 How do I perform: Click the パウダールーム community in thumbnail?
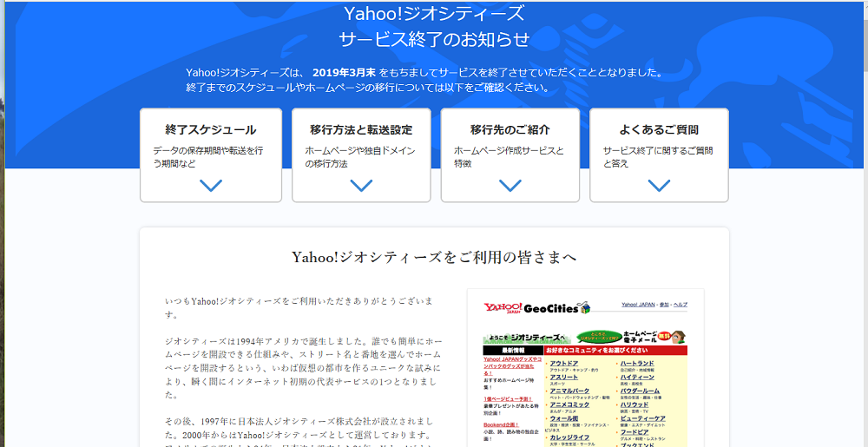tap(640, 391)
